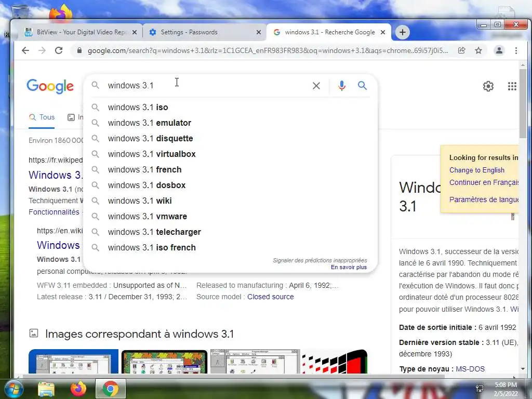Viewport: 532px width, 399px height.
Task: Open the Google apps grid icon
Action: tap(512, 86)
